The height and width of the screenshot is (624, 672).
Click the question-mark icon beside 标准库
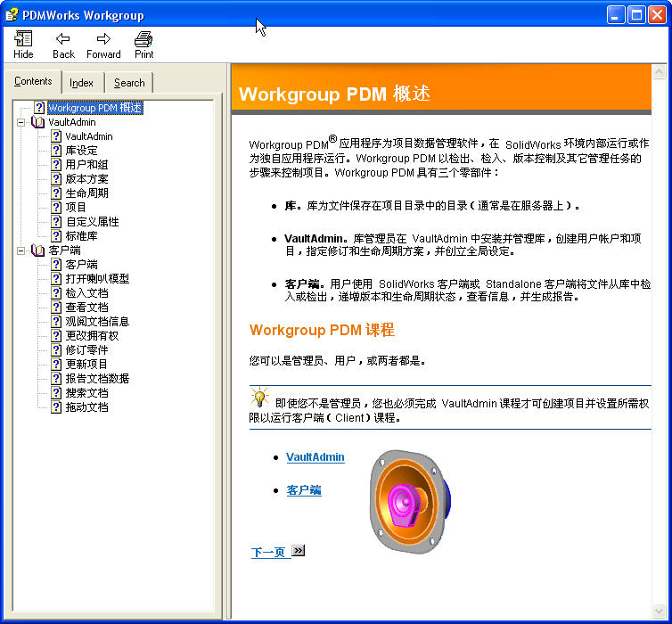tap(56, 235)
